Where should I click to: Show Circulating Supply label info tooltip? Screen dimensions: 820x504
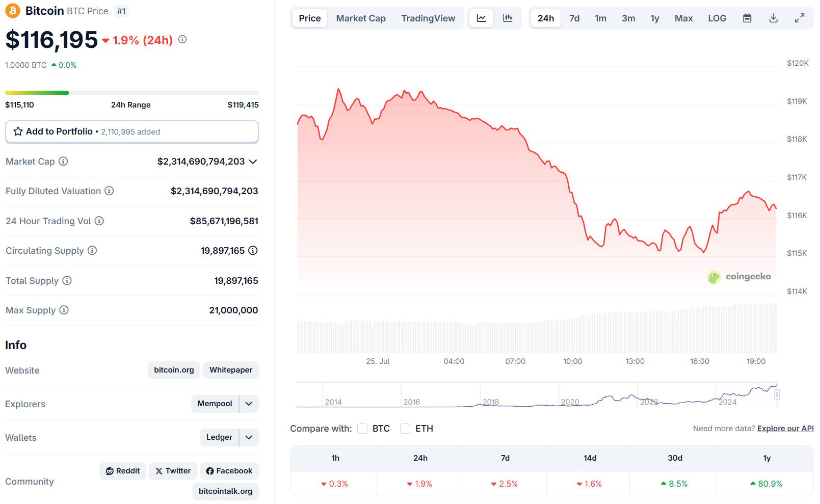point(92,250)
